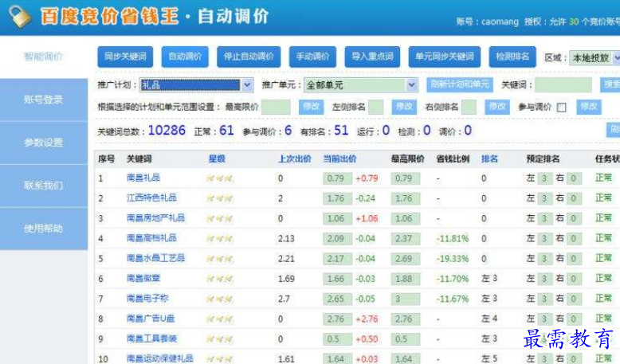
Task: Click star rating icons for 南昌工具套装
Action: (x=219, y=339)
